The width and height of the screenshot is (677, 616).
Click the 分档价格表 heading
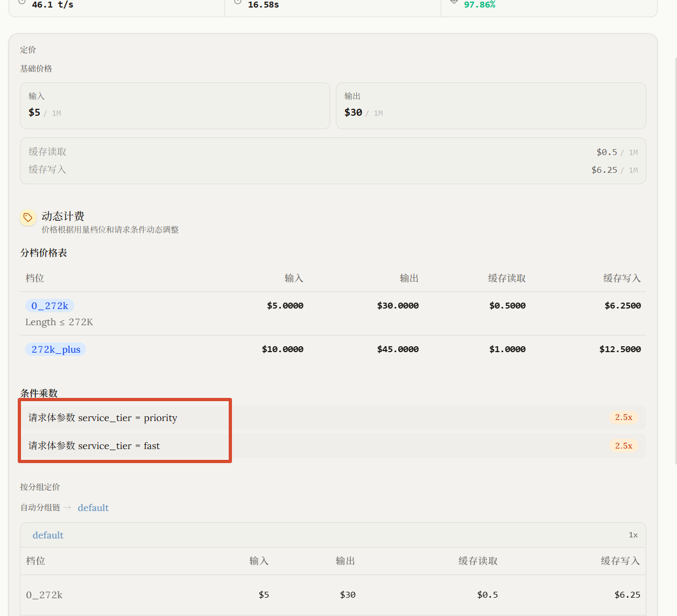coord(44,253)
